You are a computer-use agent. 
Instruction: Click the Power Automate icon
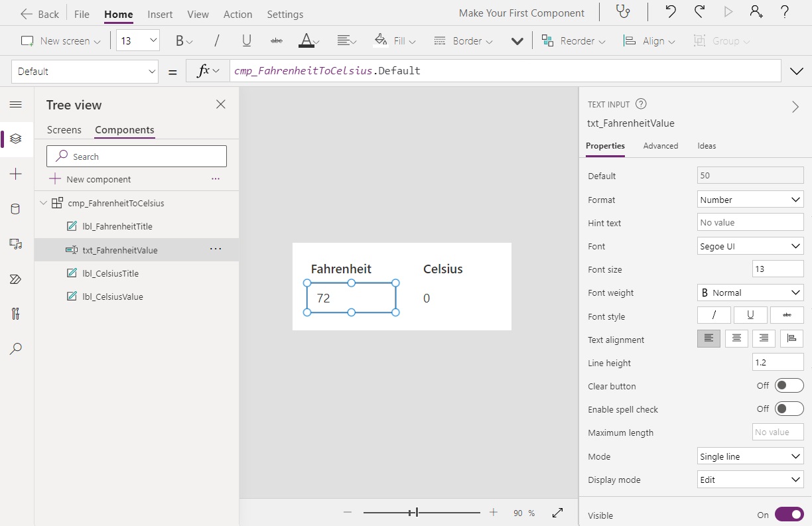point(16,279)
